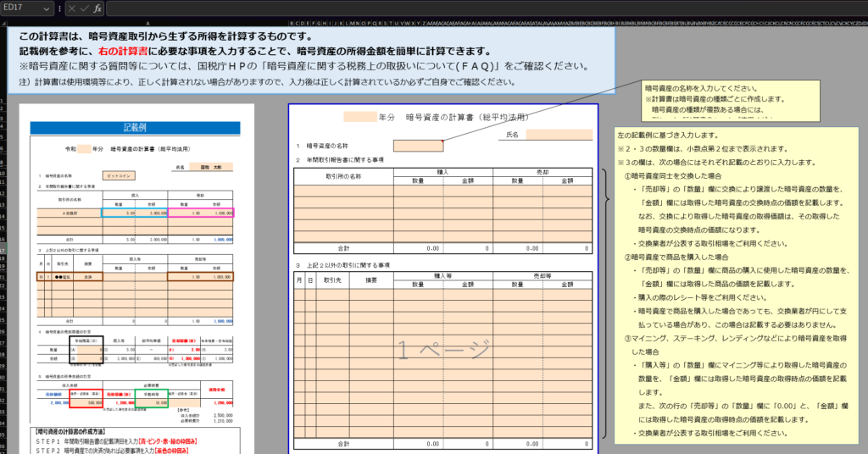The image size is (868, 454).
Task: Select the column A header
Action: coord(149,23)
